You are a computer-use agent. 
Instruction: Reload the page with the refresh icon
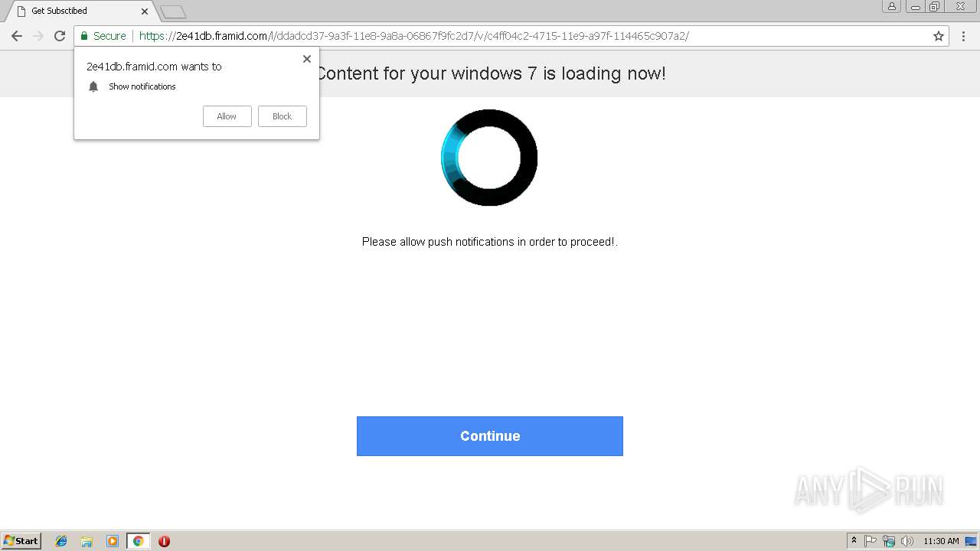pyautogui.click(x=60, y=36)
